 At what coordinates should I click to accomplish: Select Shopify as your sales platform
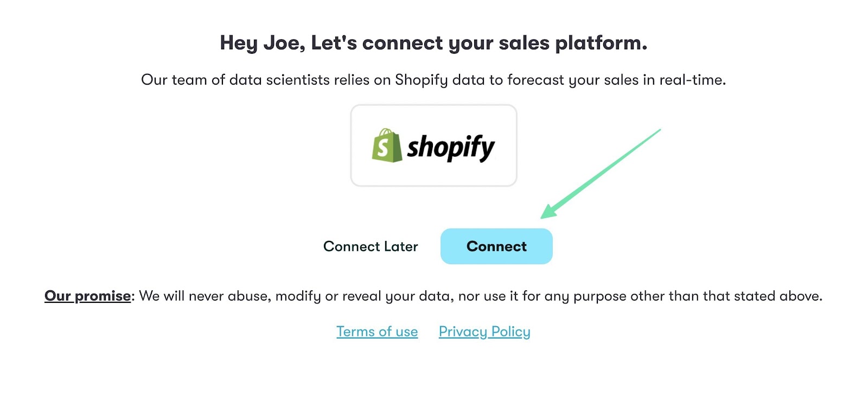(x=434, y=145)
